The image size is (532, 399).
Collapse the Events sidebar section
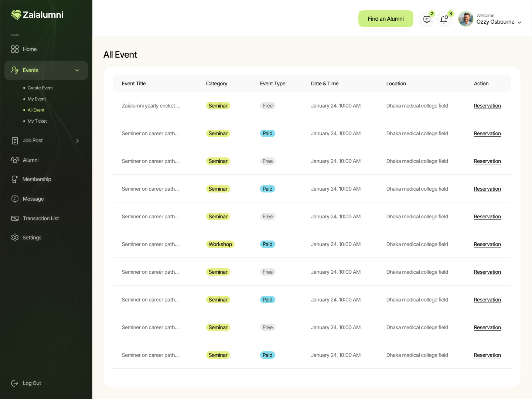(77, 70)
